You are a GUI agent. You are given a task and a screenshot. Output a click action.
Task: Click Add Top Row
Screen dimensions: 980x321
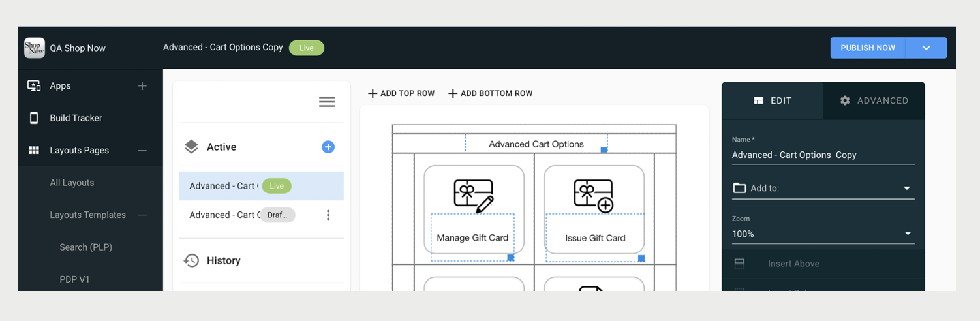pos(401,93)
